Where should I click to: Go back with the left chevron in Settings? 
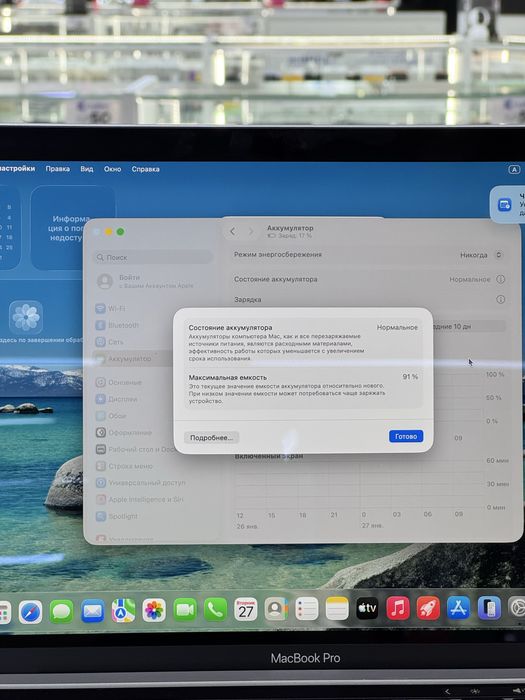pos(233,231)
